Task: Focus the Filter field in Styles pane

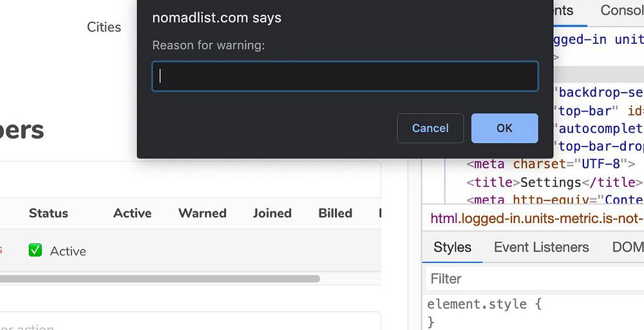Action: tap(535, 278)
